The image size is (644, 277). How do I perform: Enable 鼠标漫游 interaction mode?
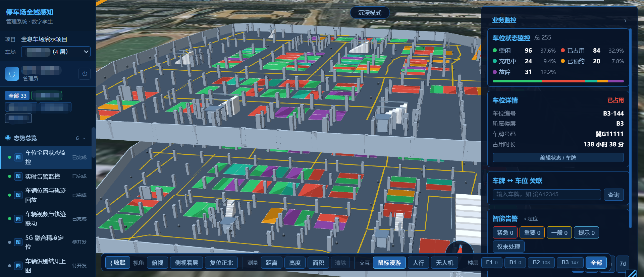[x=389, y=263]
